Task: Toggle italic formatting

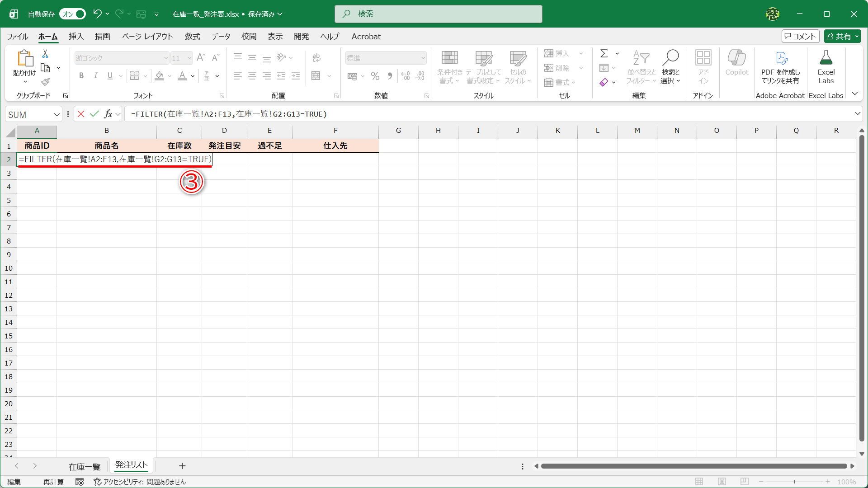Action: click(x=95, y=75)
